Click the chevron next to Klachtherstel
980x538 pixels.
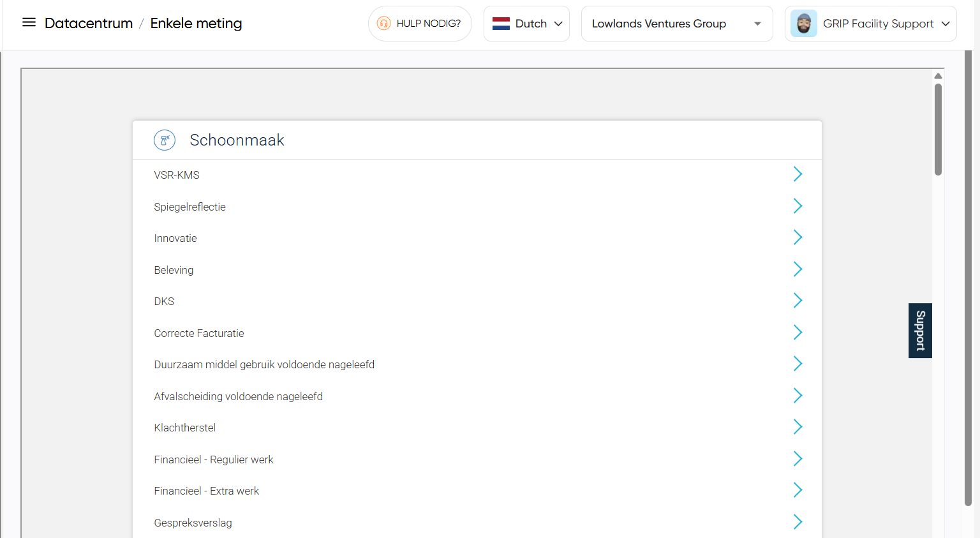(x=797, y=427)
